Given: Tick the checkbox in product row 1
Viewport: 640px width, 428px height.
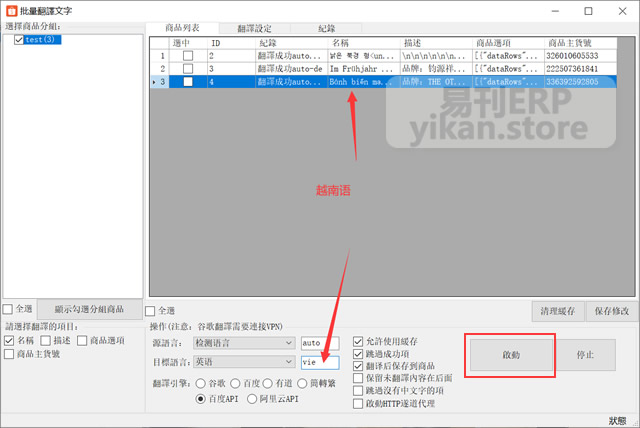Looking at the screenshot, I should click(x=187, y=56).
